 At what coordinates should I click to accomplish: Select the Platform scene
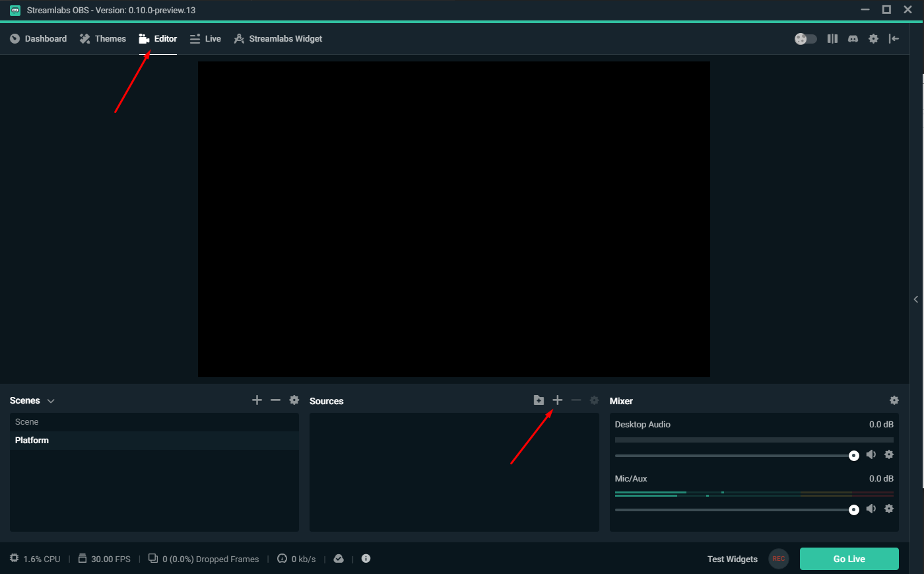point(154,441)
